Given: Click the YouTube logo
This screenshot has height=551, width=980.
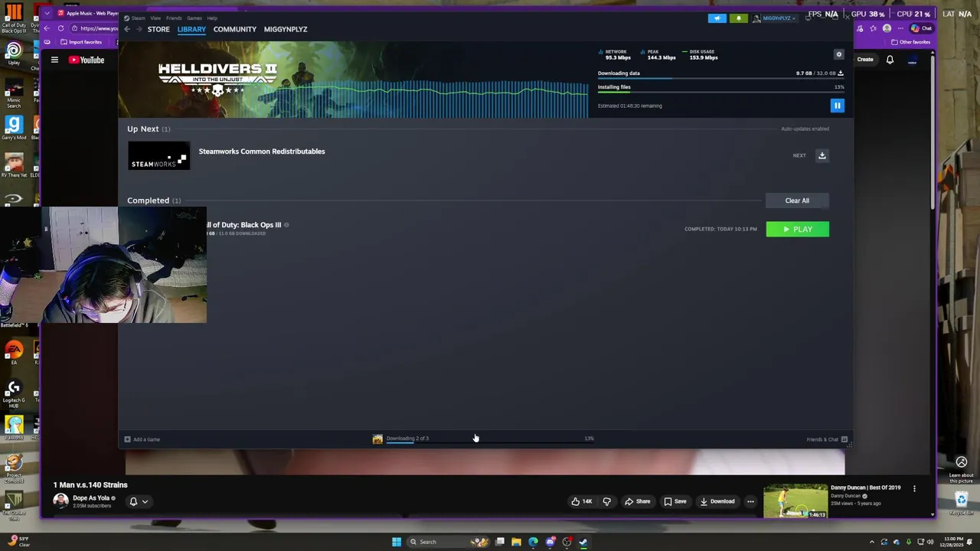Looking at the screenshot, I should (x=87, y=60).
